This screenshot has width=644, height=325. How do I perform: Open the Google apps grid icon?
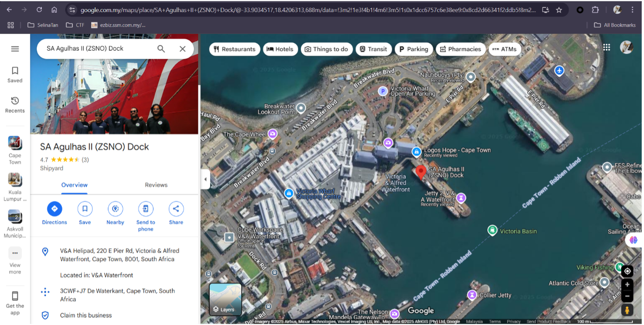click(x=606, y=47)
